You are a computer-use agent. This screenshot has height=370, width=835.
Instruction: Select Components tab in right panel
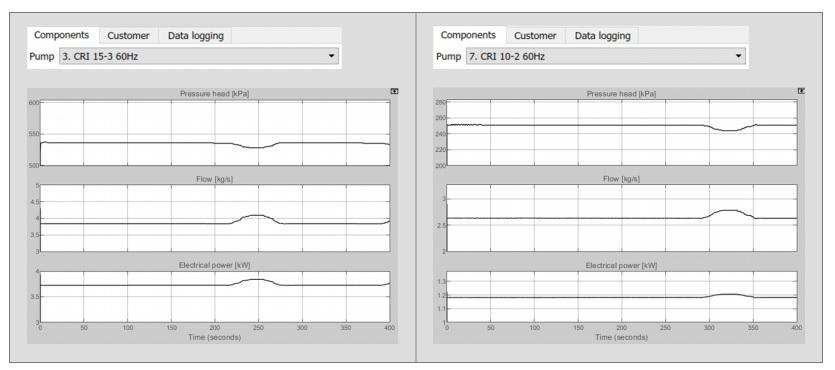coord(469,35)
